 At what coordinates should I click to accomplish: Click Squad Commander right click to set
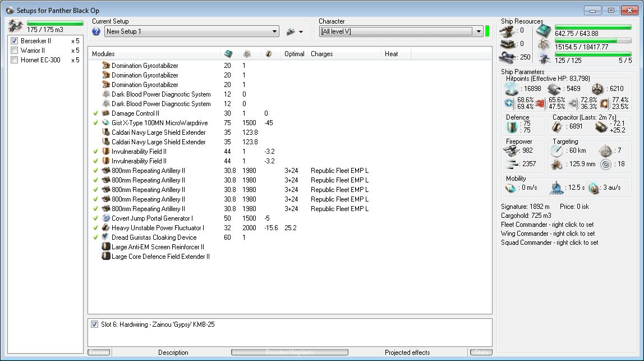pyautogui.click(x=549, y=243)
